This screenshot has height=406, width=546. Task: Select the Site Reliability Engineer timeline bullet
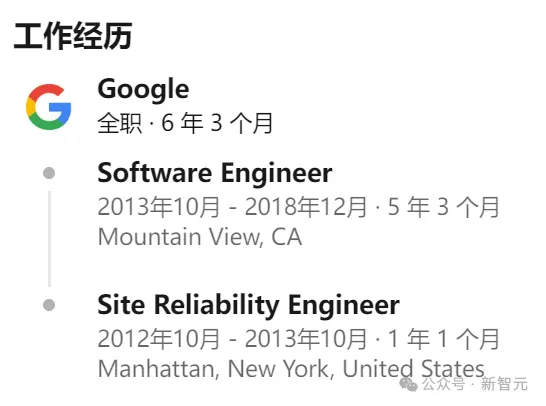(49, 305)
